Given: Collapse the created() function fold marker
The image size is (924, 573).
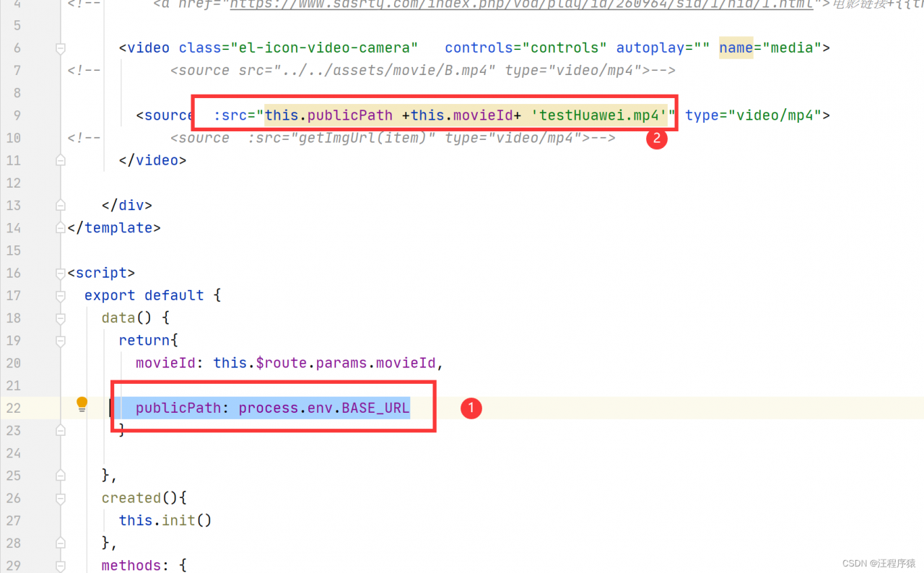Looking at the screenshot, I should tap(61, 498).
